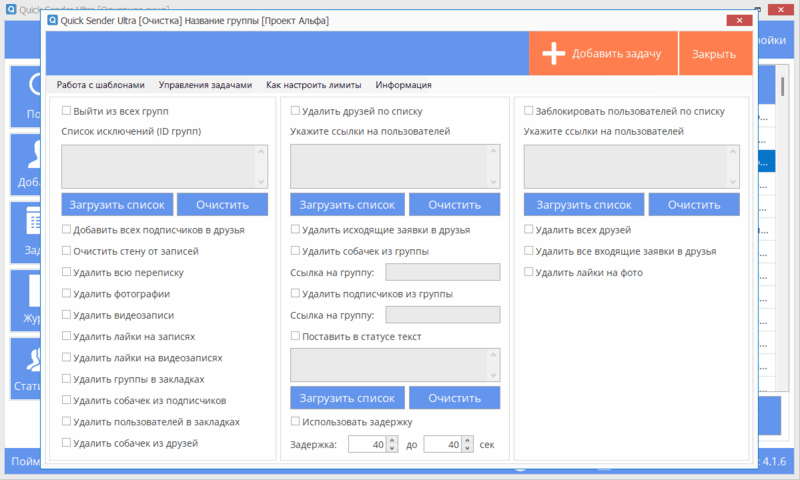Click Загрузить список under Удалить друзей по списку
This screenshot has width=800, height=480.
click(347, 205)
